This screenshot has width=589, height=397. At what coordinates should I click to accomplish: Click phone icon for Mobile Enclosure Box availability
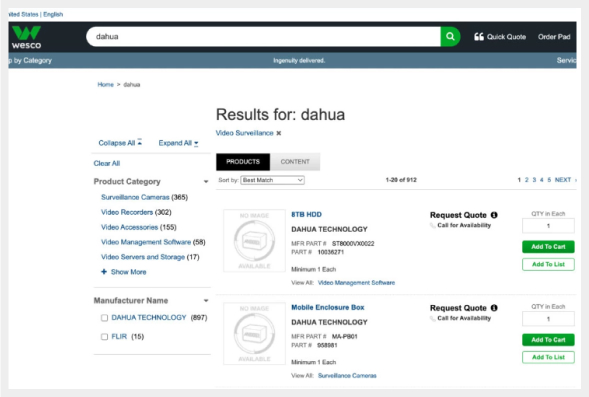(433, 319)
